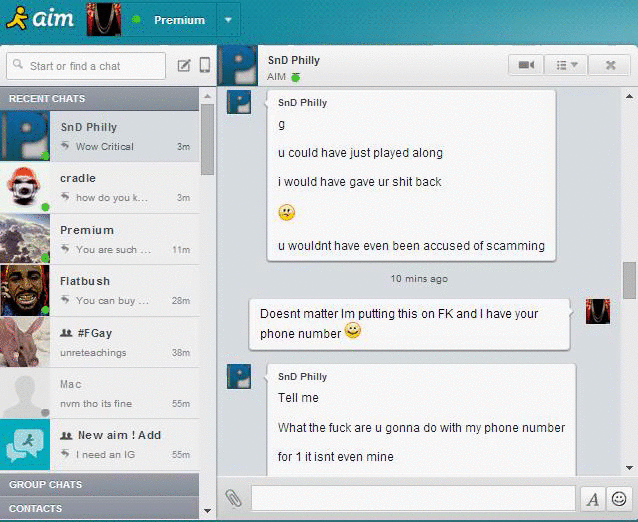Click the conversation scroll down arrow

tap(629, 468)
